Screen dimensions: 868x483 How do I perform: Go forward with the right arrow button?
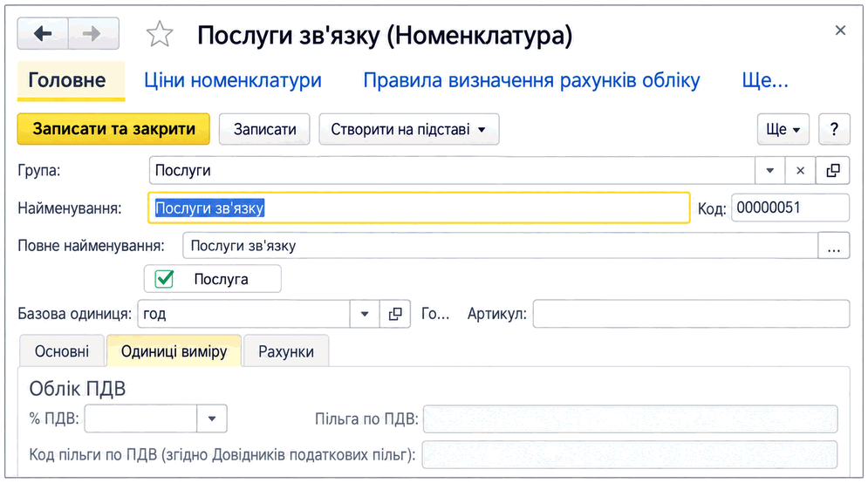click(x=93, y=34)
